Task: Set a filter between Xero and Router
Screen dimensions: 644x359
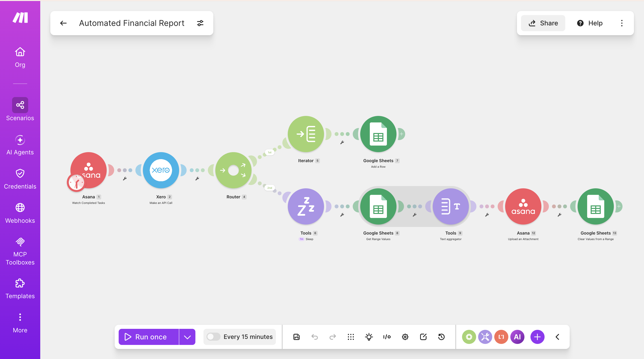Action: click(197, 178)
